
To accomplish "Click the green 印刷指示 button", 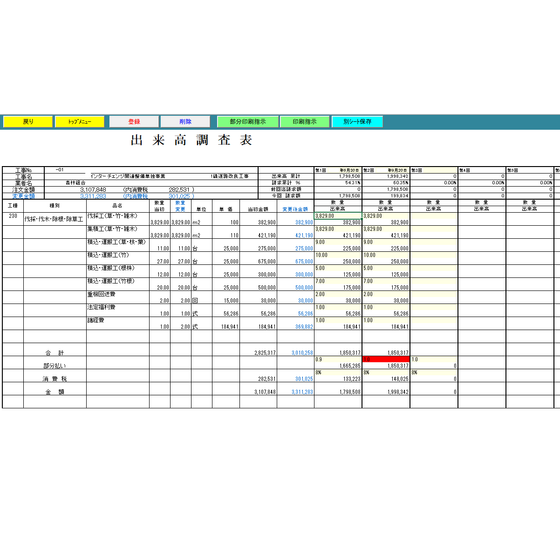I will tap(305, 121).
